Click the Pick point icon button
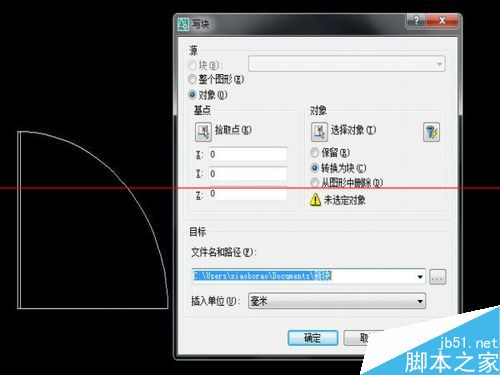This screenshot has height=375, width=500. (203, 132)
